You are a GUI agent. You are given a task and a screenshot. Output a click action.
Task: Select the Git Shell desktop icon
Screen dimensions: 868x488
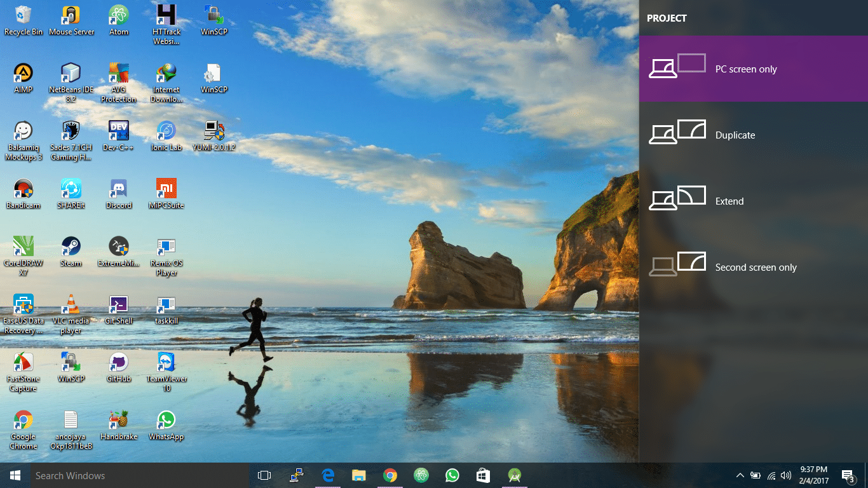[x=119, y=309]
